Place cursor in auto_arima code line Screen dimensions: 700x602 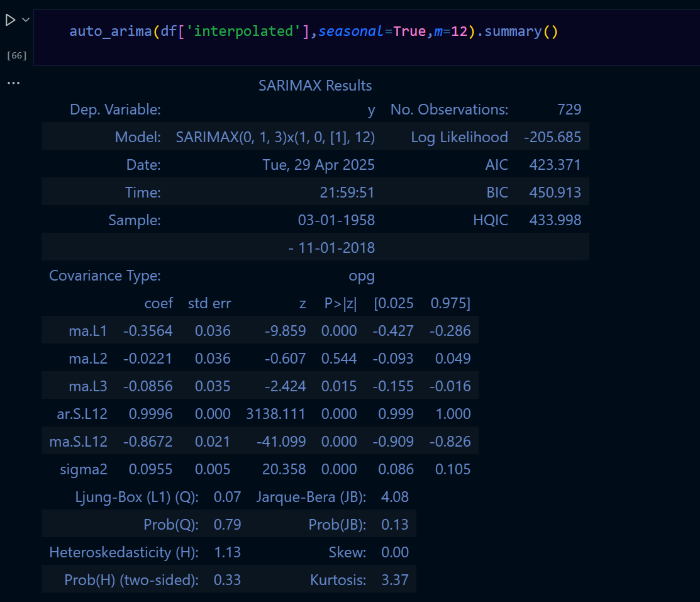(x=313, y=31)
